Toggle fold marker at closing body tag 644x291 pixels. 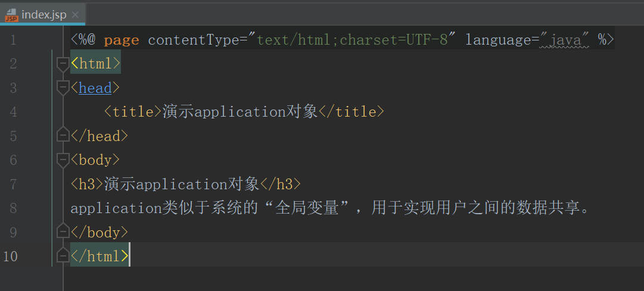click(63, 231)
